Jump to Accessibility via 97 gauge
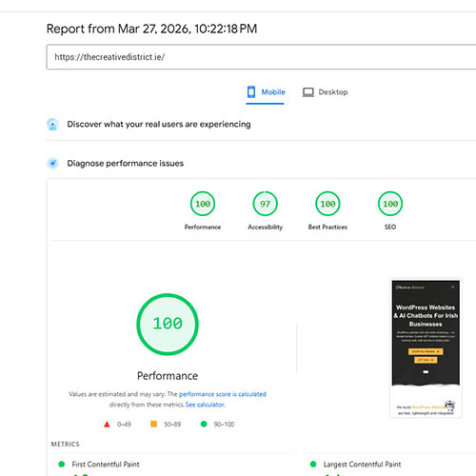Image resolution: width=476 pixels, height=476 pixels. (x=265, y=204)
